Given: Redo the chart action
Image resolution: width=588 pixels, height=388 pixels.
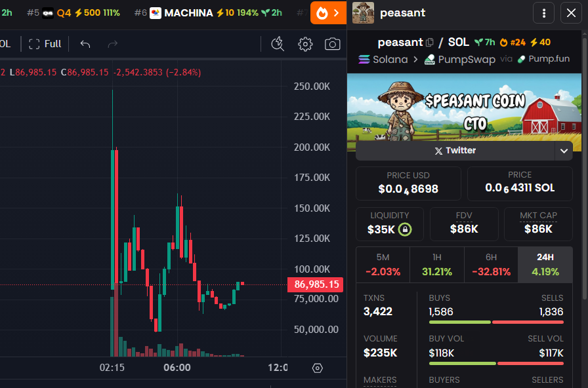Looking at the screenshot, I should (x=112, y=44).
